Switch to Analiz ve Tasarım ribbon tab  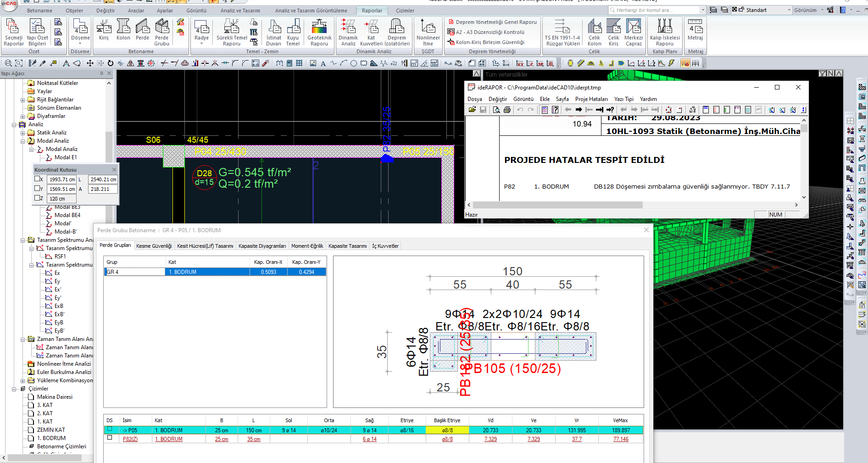pos(240,11)
